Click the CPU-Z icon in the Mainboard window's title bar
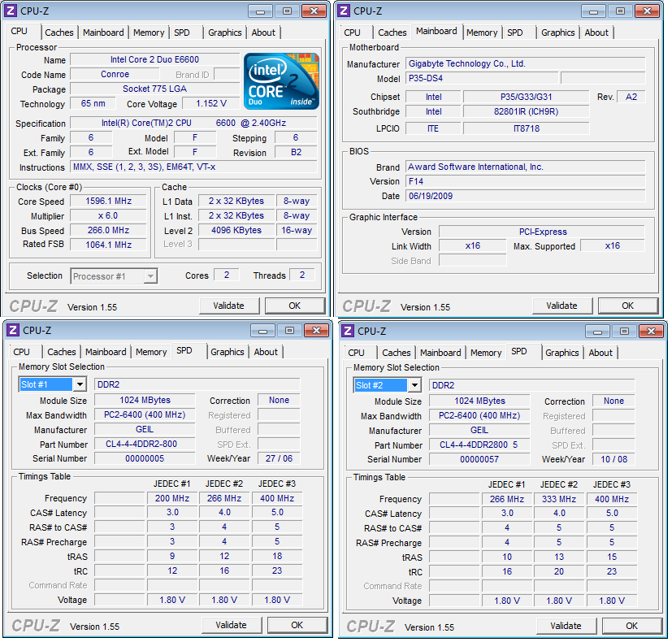The width and height of the screenshot is (672, 642). (x=345, y=11)
